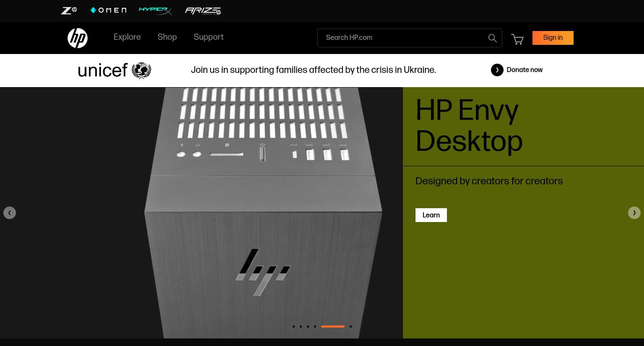Select the last carousel dot
Viewport: 644px width, 346px height.
click(351, 326)
